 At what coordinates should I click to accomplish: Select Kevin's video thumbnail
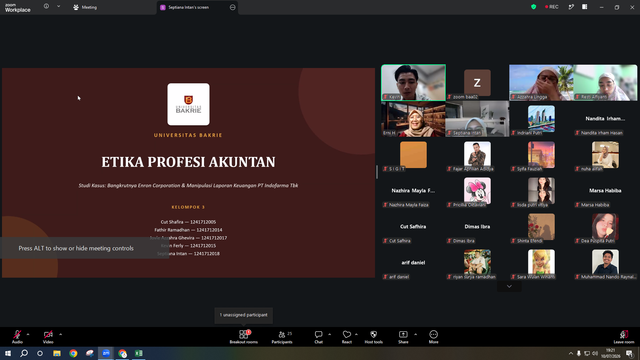pos(413,82)
